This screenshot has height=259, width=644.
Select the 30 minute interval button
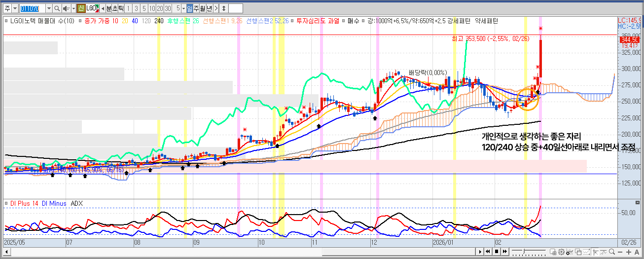click(168, 8)
